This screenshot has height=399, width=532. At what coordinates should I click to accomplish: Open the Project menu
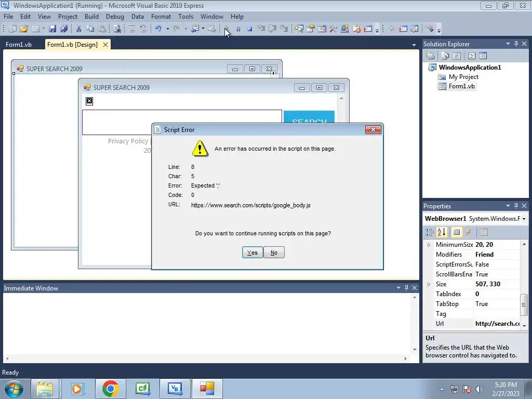pos(68,16)
